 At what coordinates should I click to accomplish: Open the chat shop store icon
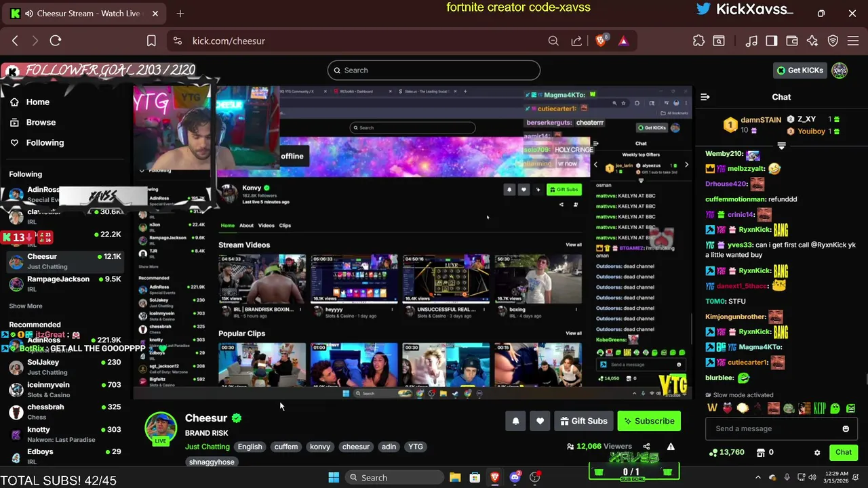761,452
